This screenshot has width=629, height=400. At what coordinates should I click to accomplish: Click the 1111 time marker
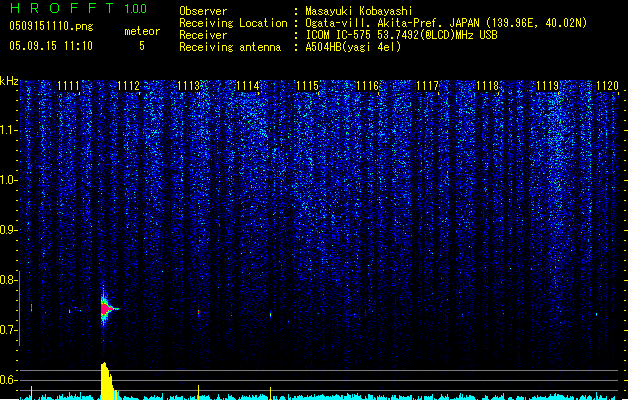68,86
